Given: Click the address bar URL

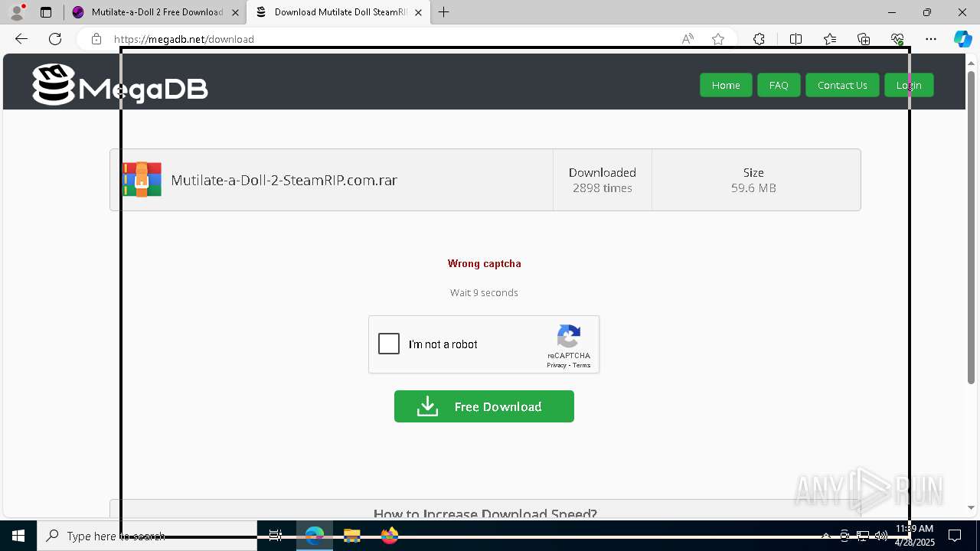Looking at the screenshot, I should tap(184, 39).
